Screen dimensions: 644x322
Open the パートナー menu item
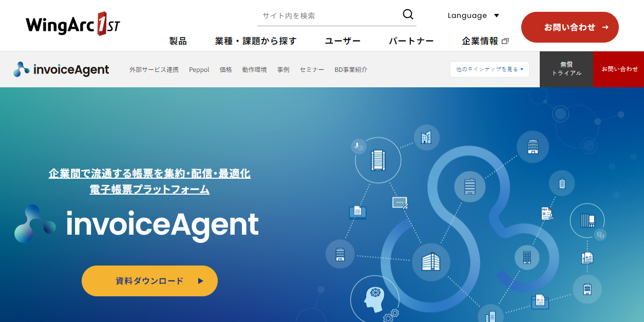(411, 41)
